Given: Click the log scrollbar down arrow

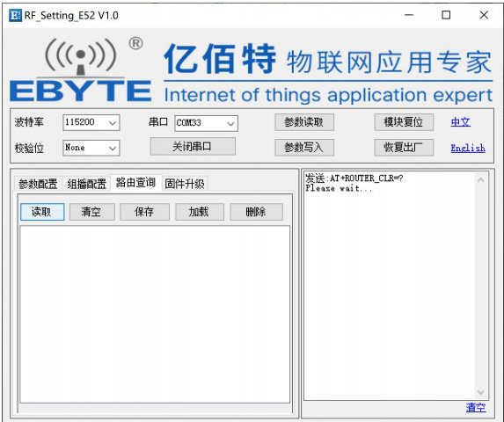Looking at the screenshot, I should [x=480, y=392].
